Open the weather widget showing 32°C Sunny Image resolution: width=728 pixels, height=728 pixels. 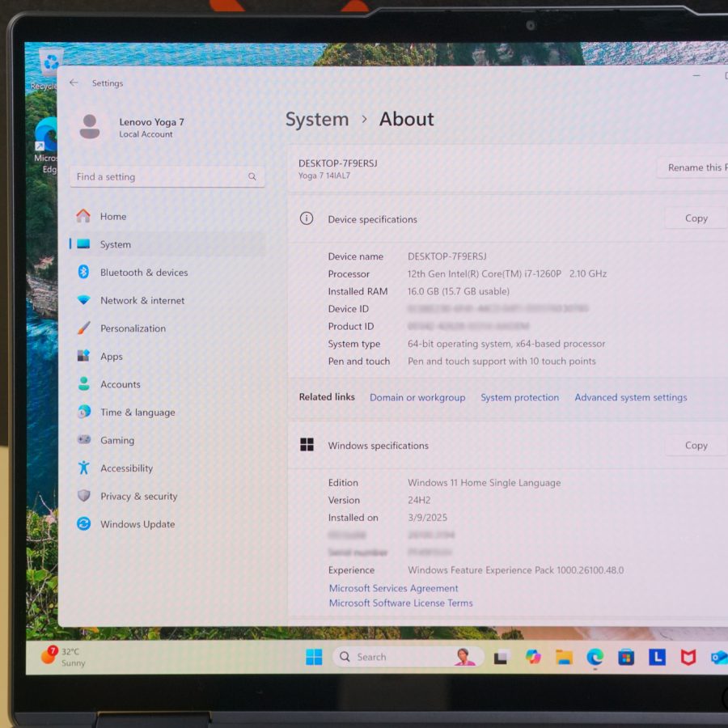tap(64, 657)
